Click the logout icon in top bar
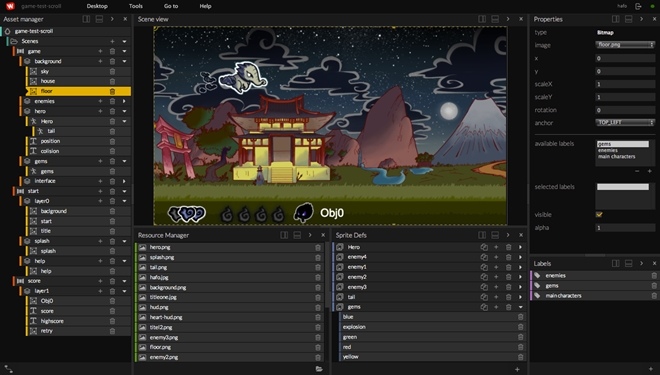 click(x=638, y=6)
